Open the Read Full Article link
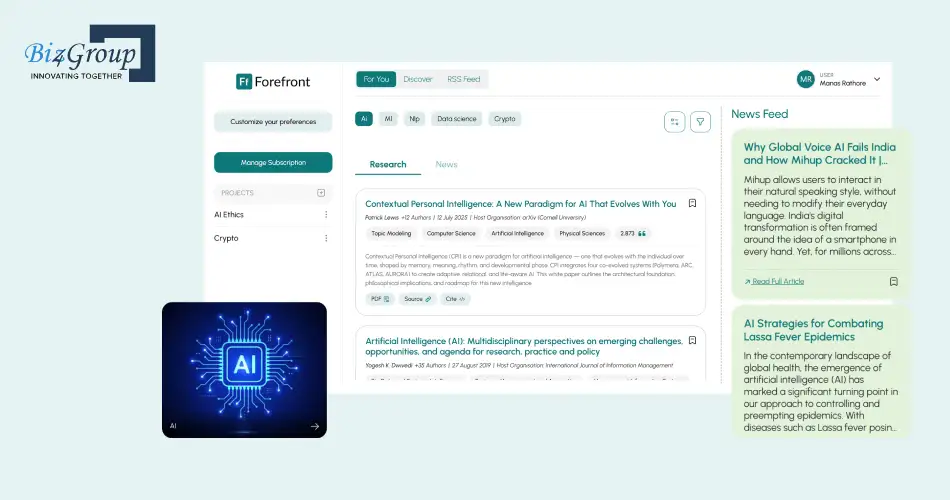 coord(777,282)
